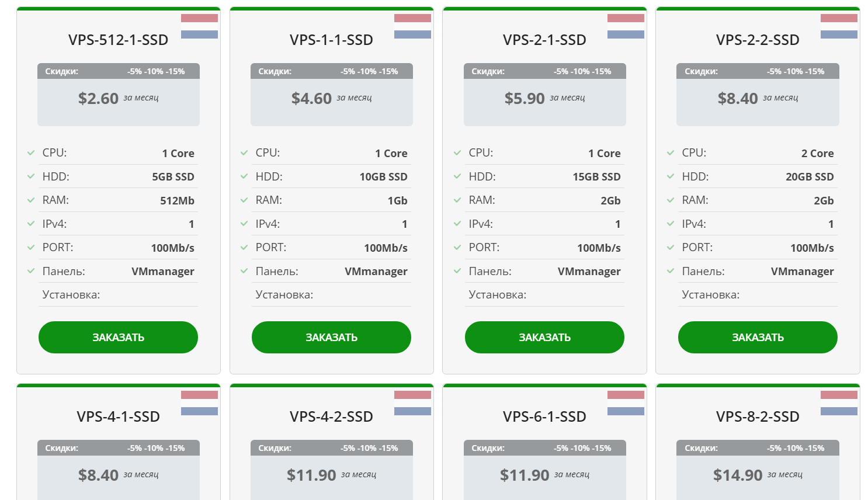This screenshot has width=868, height=500.
Task: Click the Netherlands flag on VPS-4-1-SSD card
Action: tap(199, 403)
